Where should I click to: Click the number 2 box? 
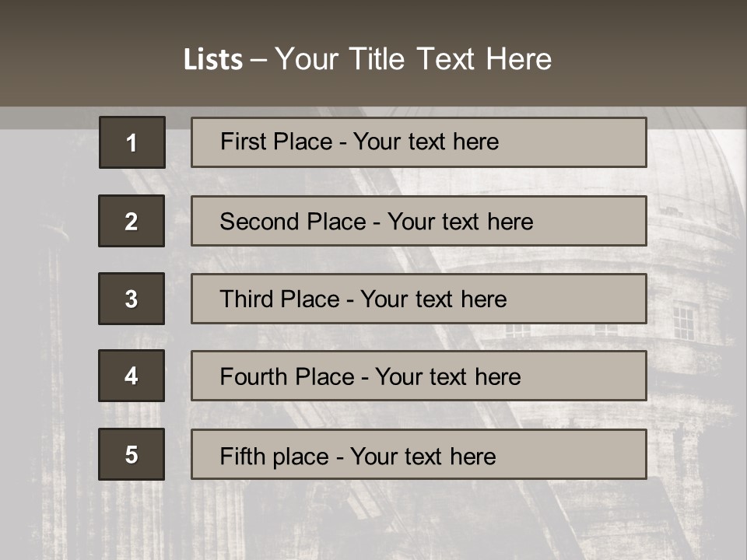coord(132,221)
